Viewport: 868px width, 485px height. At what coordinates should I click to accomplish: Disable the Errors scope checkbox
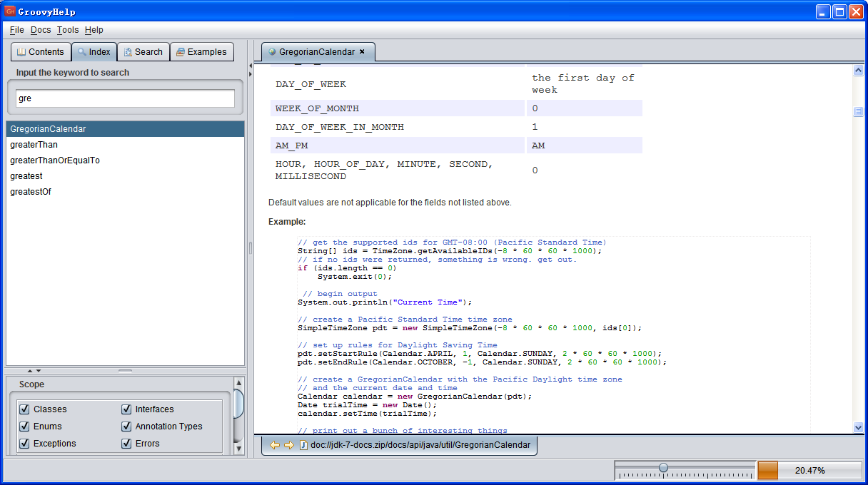126,444
